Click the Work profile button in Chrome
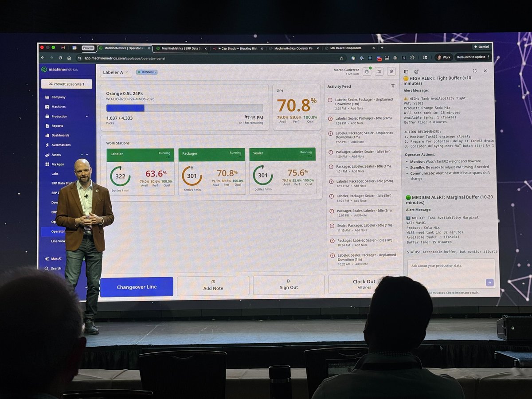This screenshot has width=532, height=399. coord(443,57)
